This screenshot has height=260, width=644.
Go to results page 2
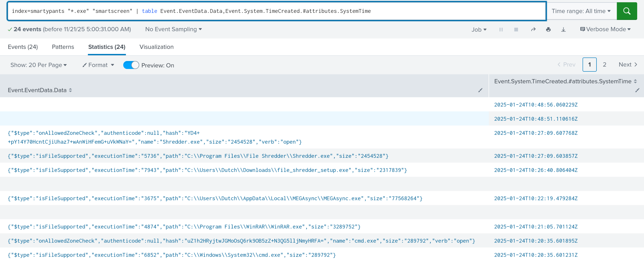click(x=604, y=65)
